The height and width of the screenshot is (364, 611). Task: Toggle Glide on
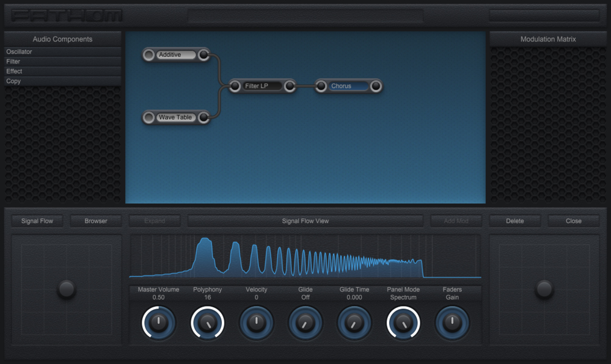[305, 322]
